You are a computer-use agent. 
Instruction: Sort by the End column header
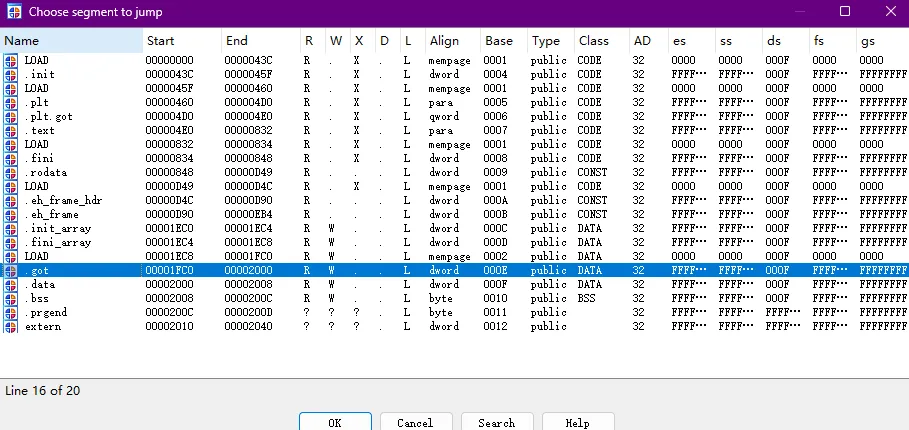coord(261,41)
